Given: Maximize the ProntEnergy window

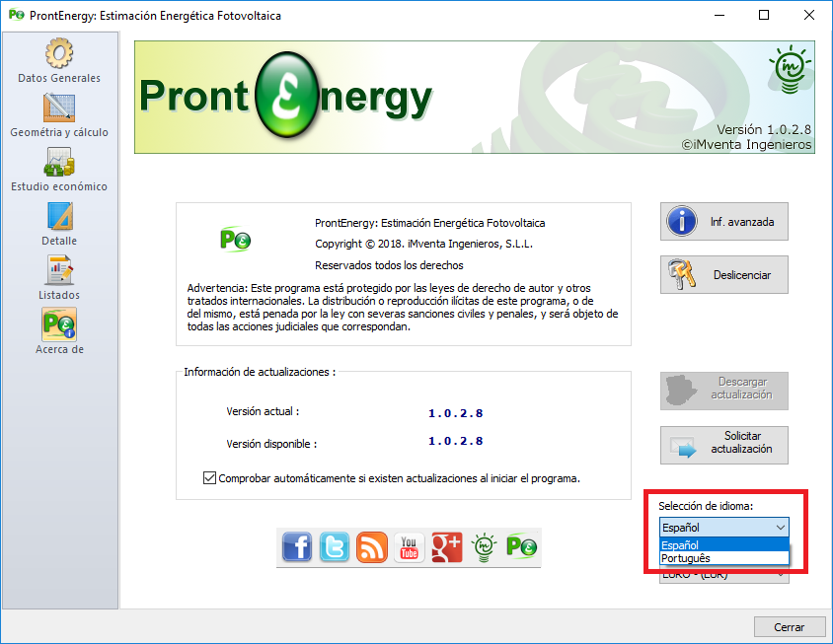Looking at the screenshot, I should 763,15.
